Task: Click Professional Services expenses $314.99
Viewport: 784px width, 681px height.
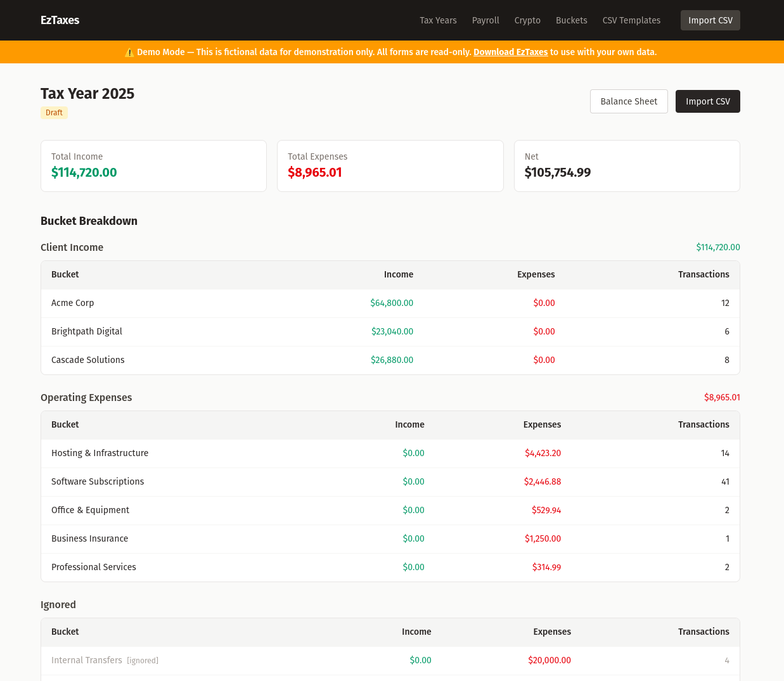Action: point(546,567)
